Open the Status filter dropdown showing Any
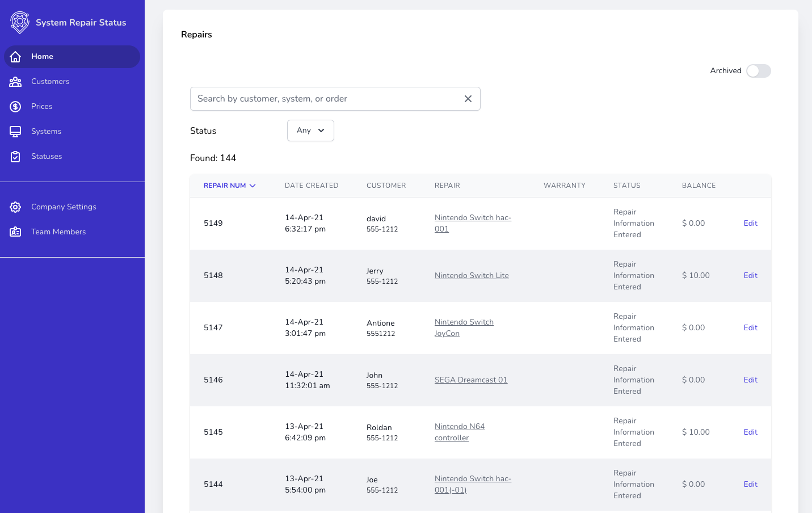The height and width of the screenshot is (513, 812). (310, 131)
